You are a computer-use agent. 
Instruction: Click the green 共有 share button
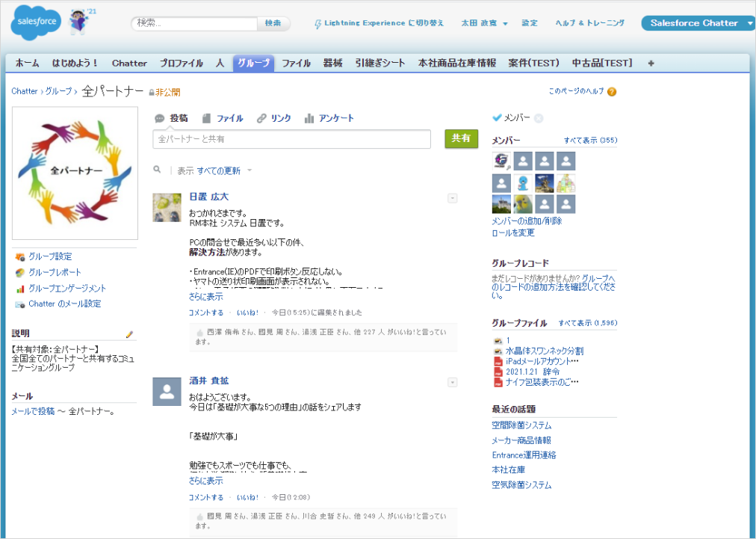(461, 138)
